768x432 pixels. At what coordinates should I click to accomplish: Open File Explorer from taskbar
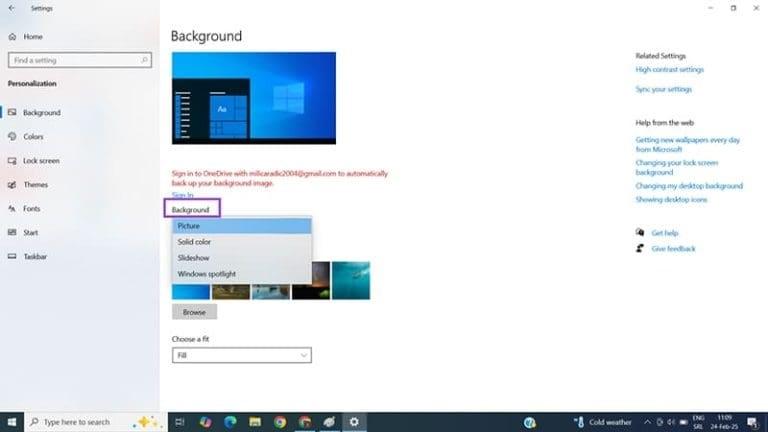tap(255, 422)
